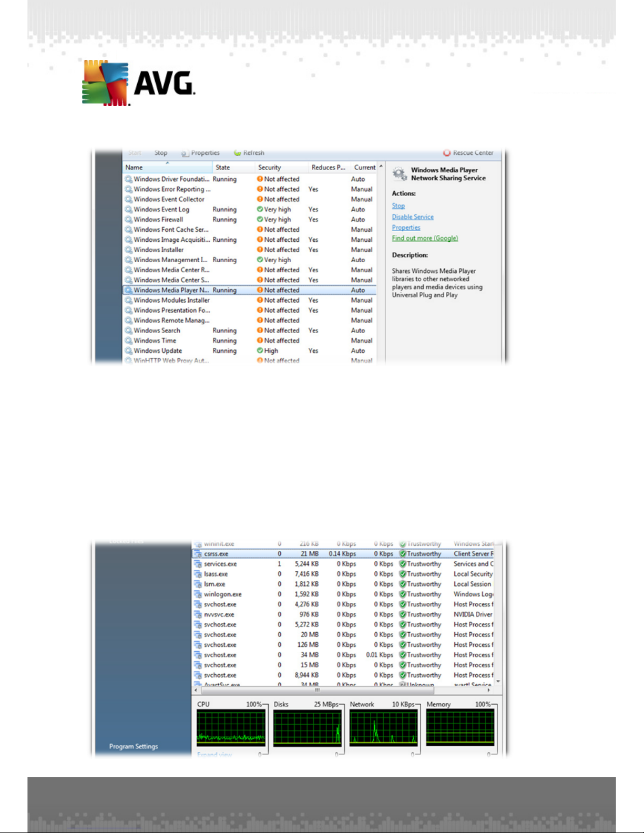Click the Trustworthy shield icon for lsm.exe
This screenshot has height=833, width=644.
pyautogui.click(x=403, y=584)
